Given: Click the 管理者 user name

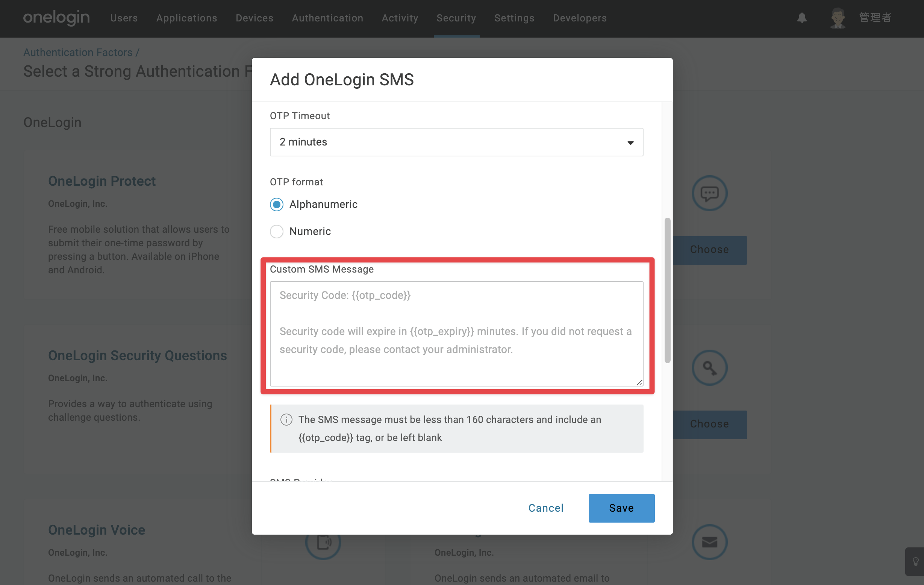Looking at the screenshot, I should (x=875, y=18).
